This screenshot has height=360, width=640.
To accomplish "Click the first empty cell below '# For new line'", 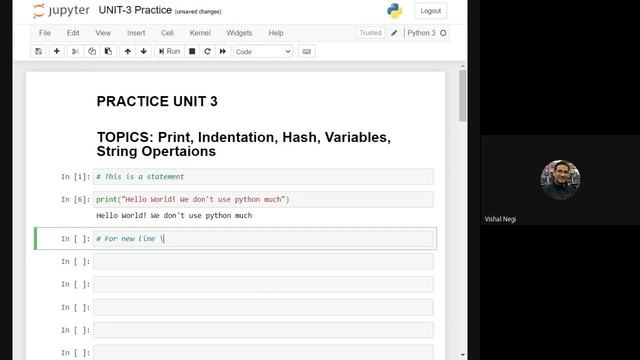I will 263,262.
